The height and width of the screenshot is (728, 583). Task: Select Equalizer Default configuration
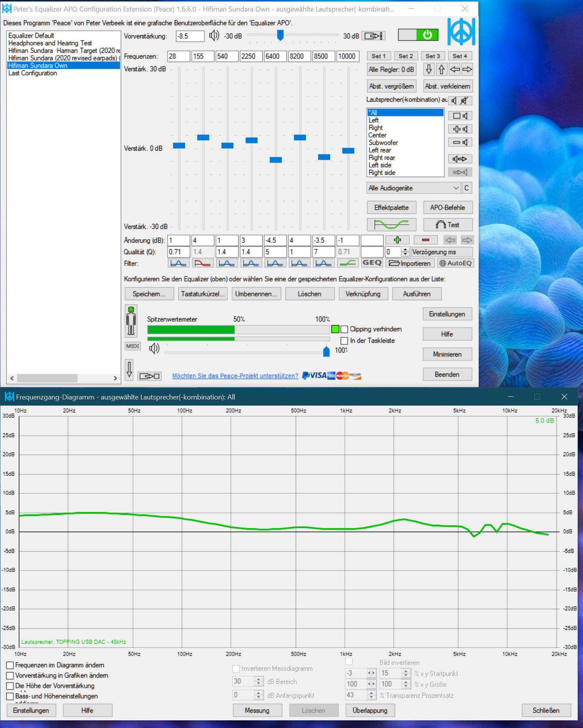coord(64,36)
